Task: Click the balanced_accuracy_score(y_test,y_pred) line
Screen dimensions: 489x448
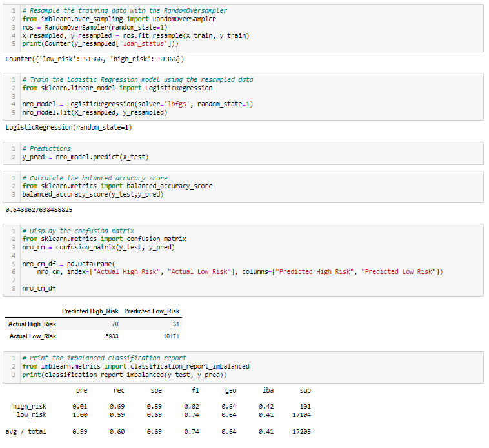Action: coord(93,195)
